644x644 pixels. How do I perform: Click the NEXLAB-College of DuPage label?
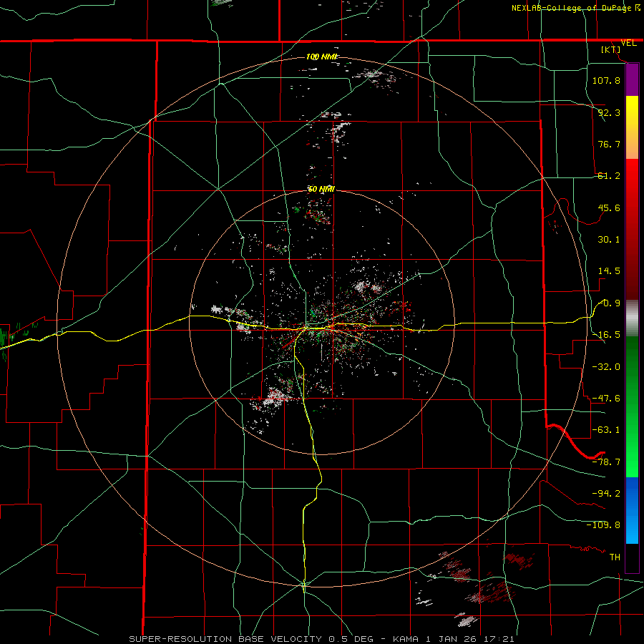575,8
